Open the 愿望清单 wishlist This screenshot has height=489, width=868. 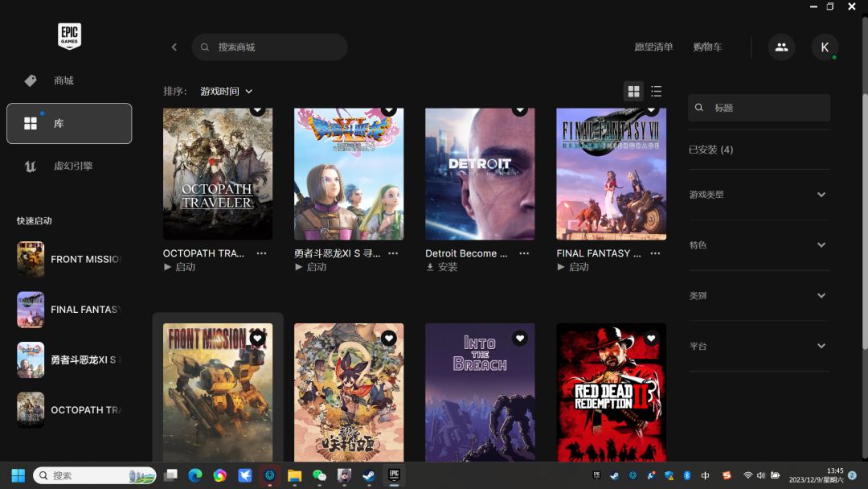(653, 47)
